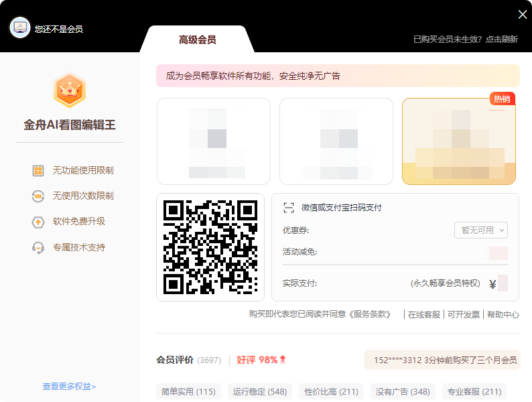Click the 好评 98% rating text
532x402 pixels.
click(x=257, y=360)
